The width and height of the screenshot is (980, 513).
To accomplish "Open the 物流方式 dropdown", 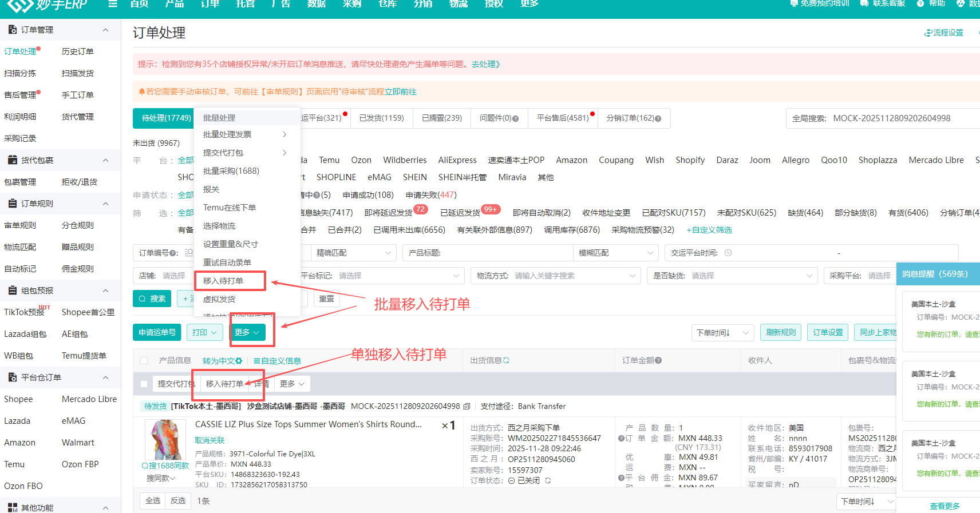I will pyautogui.click(x=556, y=276).
